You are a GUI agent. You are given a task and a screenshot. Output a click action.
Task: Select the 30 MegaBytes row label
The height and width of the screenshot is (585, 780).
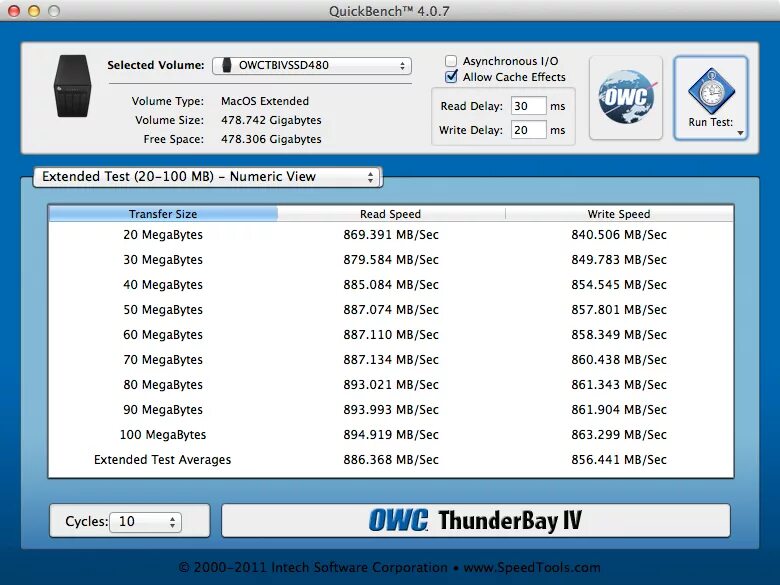coord(163,260)
